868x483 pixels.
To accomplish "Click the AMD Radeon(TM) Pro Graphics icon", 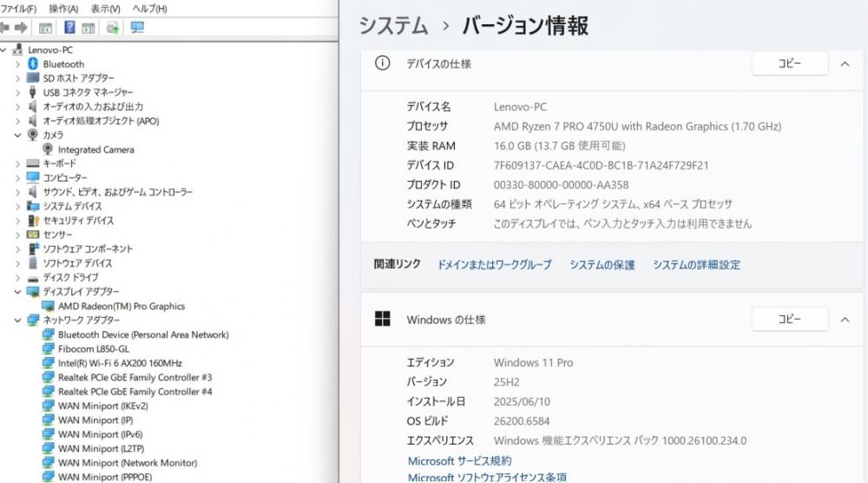I will (48, 306).
